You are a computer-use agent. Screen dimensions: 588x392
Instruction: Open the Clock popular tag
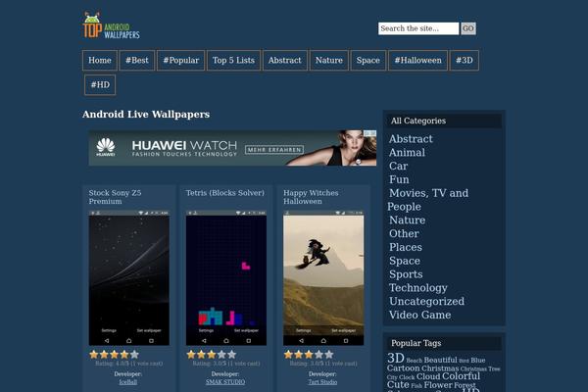tap(407, 377)
